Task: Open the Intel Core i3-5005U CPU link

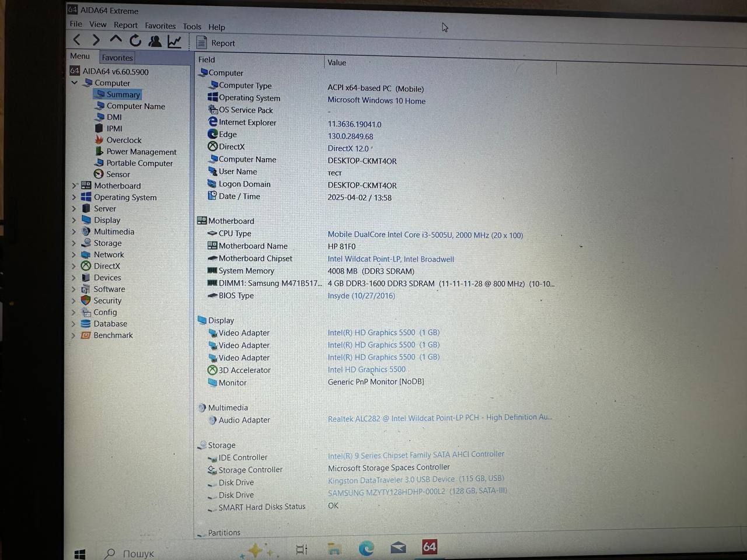Action: pyautogui.click(x=425, y=235)
